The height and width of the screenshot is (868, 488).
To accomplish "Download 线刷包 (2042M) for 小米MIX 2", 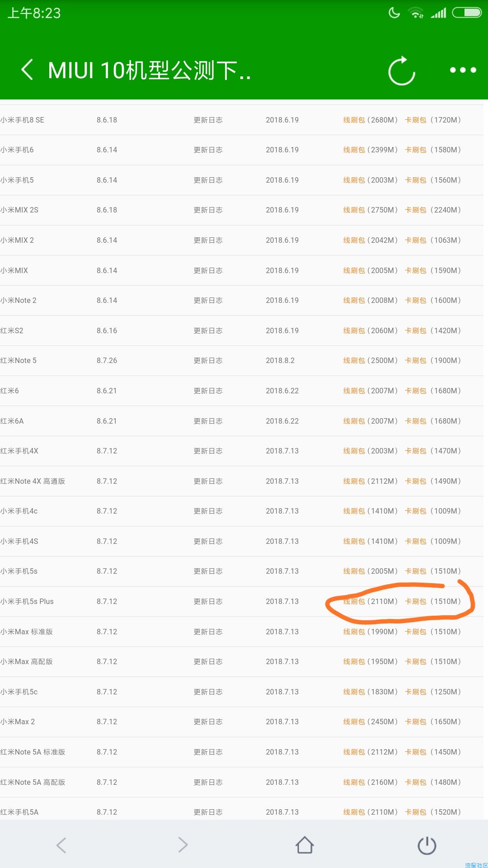I will pyautogui.click(x=354, y=240).
